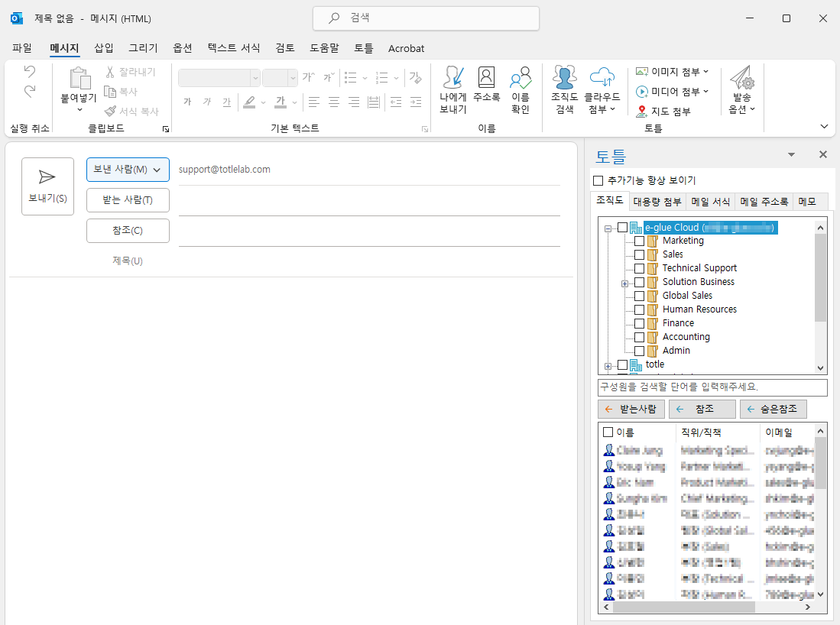Click the 받는 사람(T) button

point(128,199)
